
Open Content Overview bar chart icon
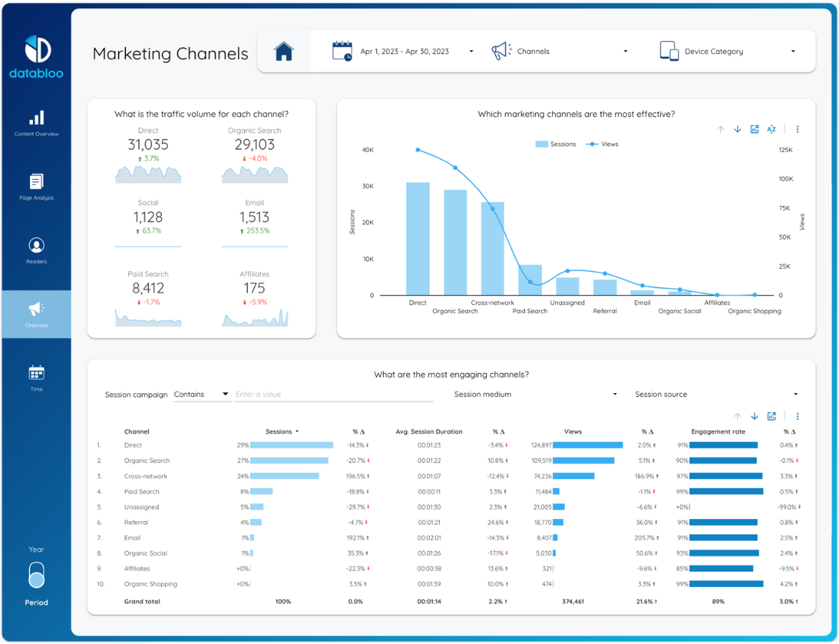click(37, 118)
